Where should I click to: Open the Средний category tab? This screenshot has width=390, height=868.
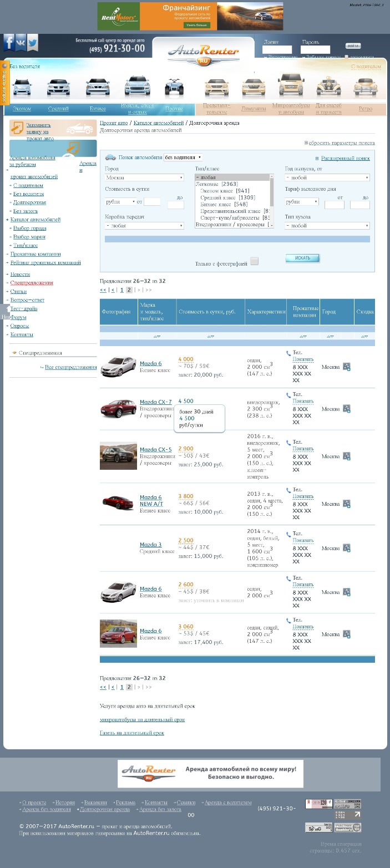click(x=58, y=109)
